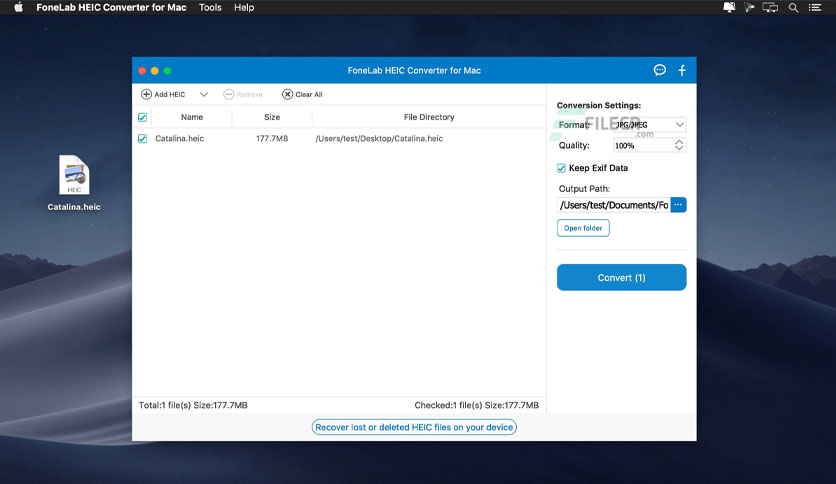The width and height of the screenshot is (836, 484).
Task: Click the Add HEIC plus icon
Action: point(146,94)
